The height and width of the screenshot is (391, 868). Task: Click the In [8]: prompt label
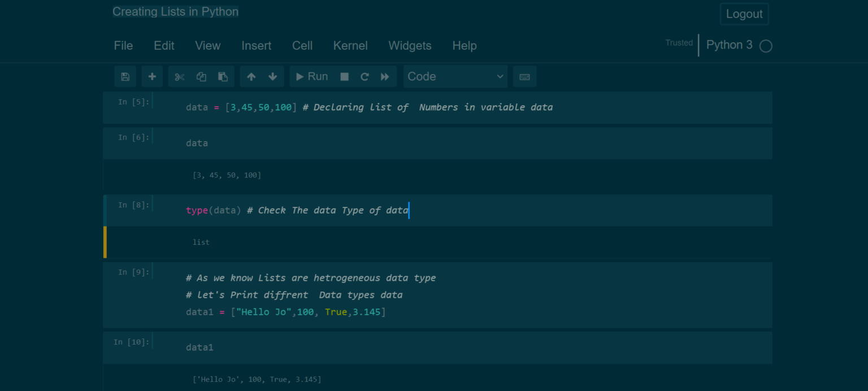[133, 205]
